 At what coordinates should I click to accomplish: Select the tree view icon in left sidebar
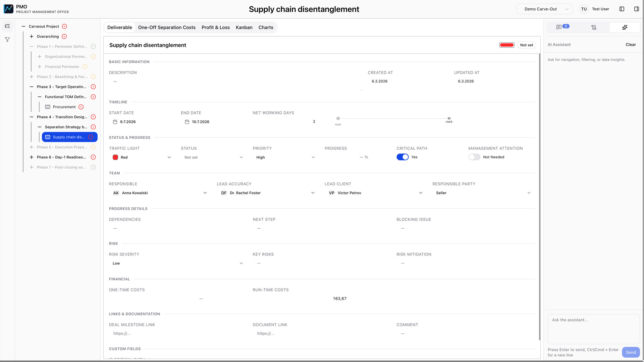pyautogui.click(x=7, y=26)
